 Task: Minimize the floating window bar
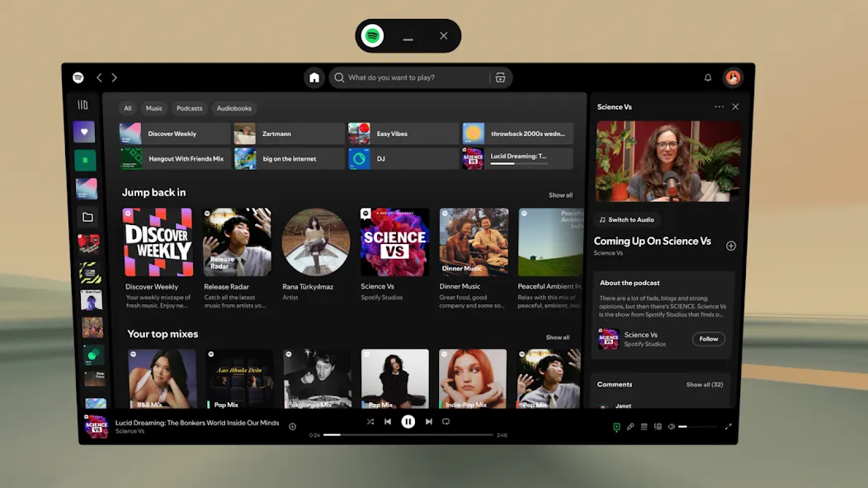(408, 40)
